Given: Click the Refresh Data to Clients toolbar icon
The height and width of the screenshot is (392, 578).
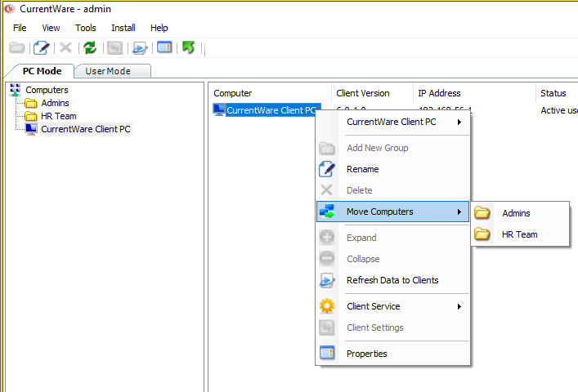Looking at the screenshot, I should point(140,48).
